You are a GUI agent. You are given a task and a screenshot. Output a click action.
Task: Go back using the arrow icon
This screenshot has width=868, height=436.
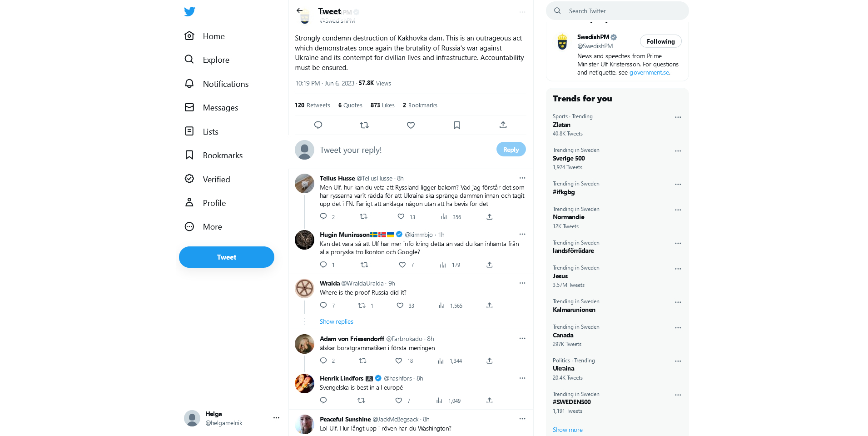point(299,10)
